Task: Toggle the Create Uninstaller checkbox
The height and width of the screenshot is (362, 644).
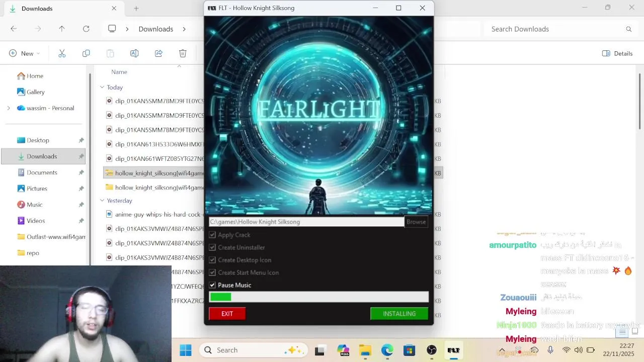Action: 212,247
